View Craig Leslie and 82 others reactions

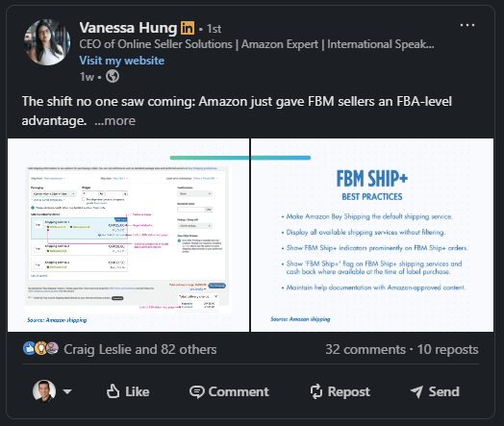click(140, 349)
